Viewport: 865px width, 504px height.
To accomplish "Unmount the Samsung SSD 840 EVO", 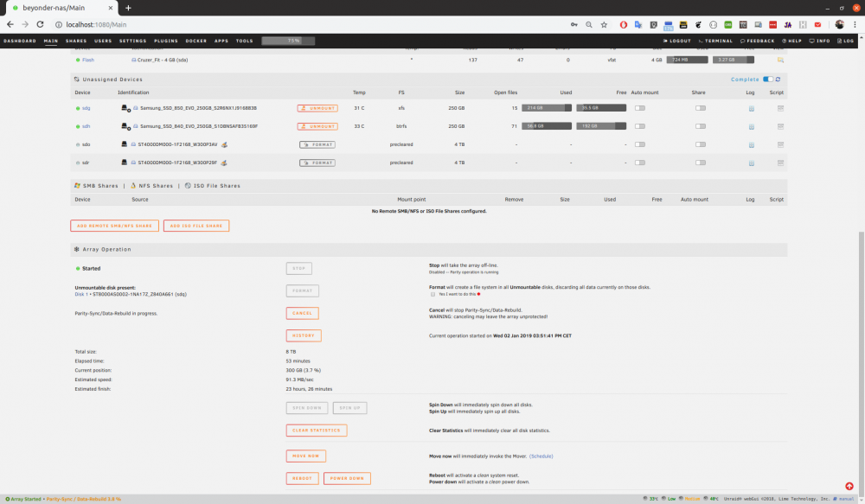I will 317,126.
